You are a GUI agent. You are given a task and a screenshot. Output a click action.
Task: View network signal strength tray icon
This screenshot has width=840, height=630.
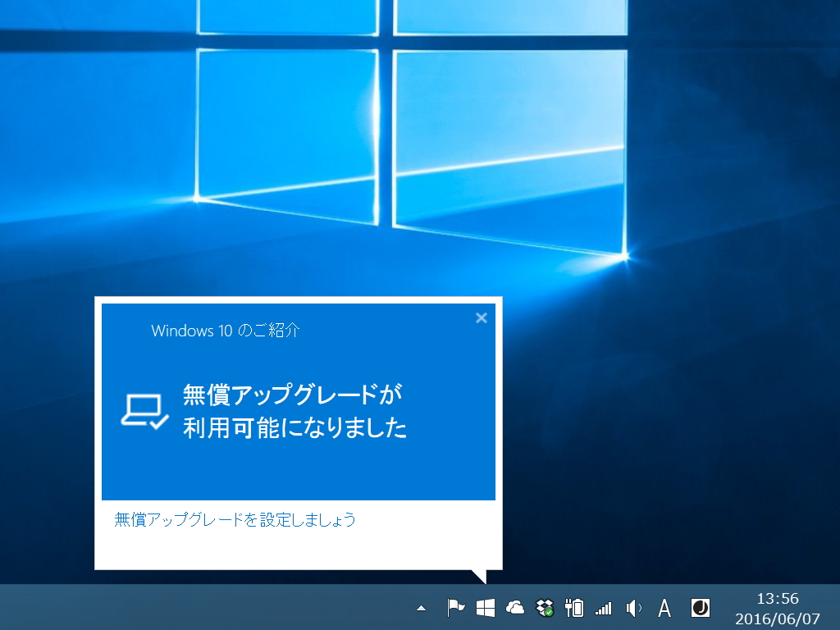tap(603, 608)
